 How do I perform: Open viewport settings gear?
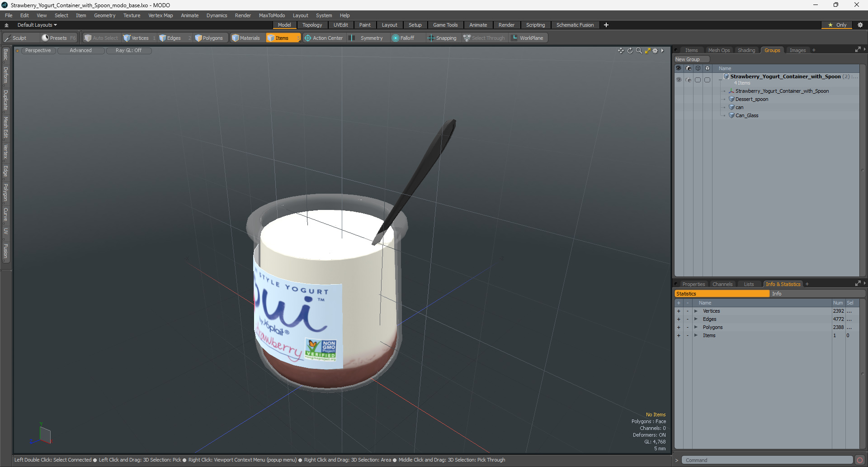655,51
